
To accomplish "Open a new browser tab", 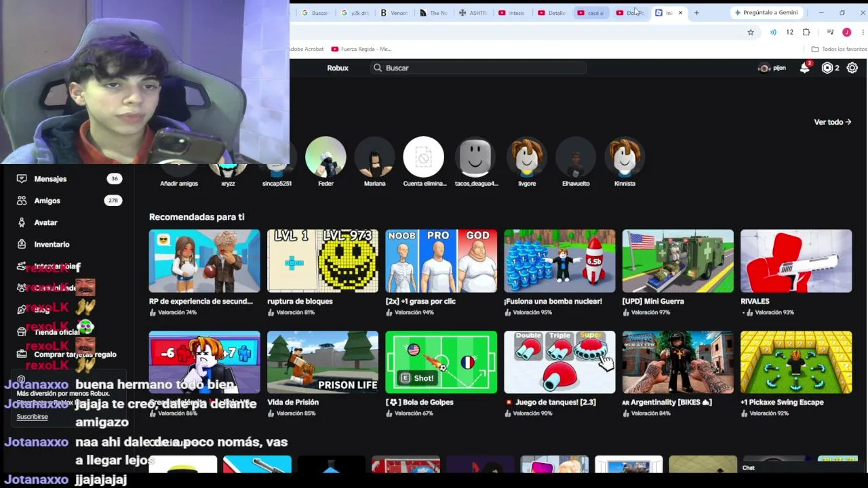I will click(x=696, y=13).
